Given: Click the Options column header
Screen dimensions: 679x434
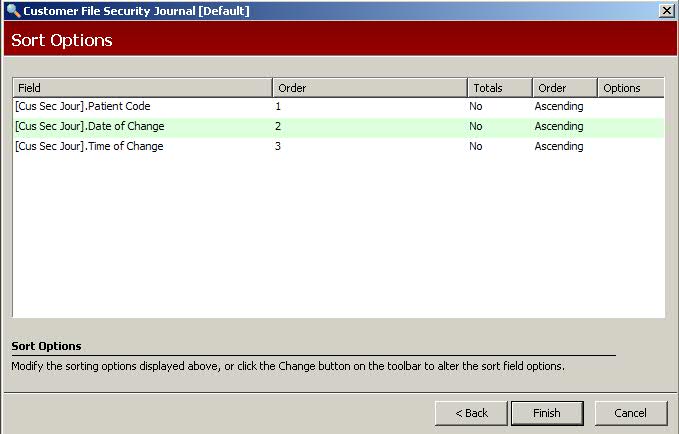Looking at the screenshot, I should pyautogui.click(x=630, y=88).
